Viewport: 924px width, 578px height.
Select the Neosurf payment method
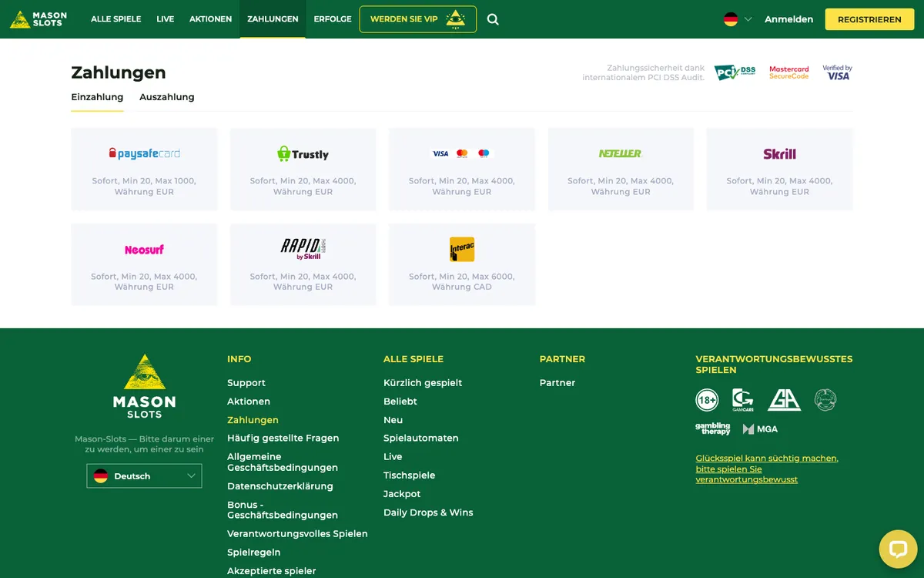click(144, 264)
